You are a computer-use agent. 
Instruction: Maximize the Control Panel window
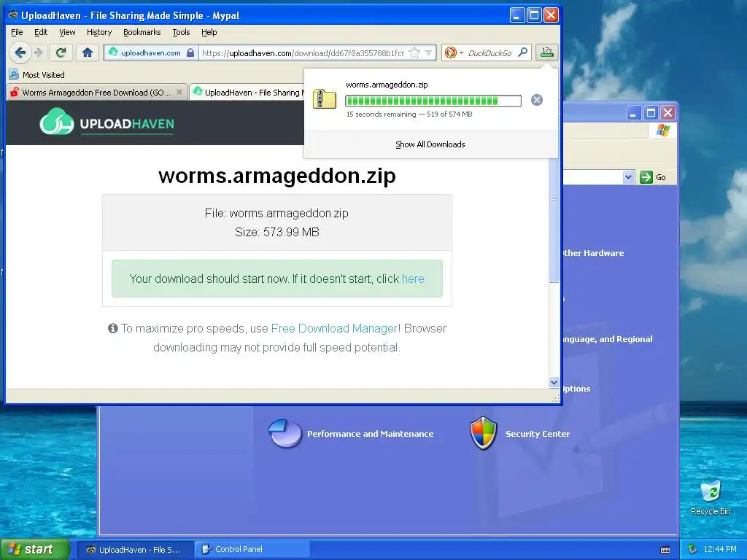tap(651, 113)
